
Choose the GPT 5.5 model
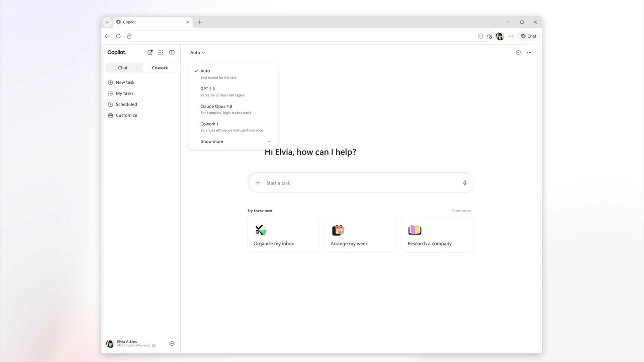[x=233, y=92]
